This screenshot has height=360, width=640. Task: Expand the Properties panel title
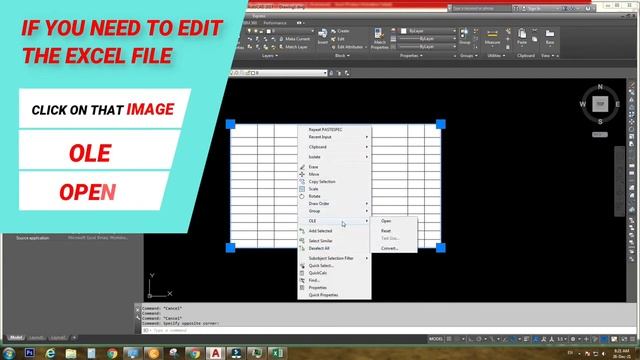tap(411, 56)
